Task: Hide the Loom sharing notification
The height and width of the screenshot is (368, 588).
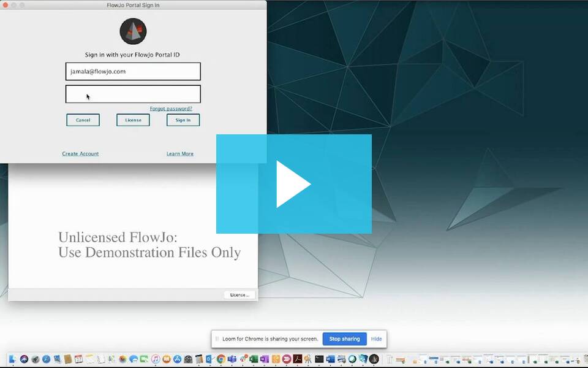Action: coord(376,339)
